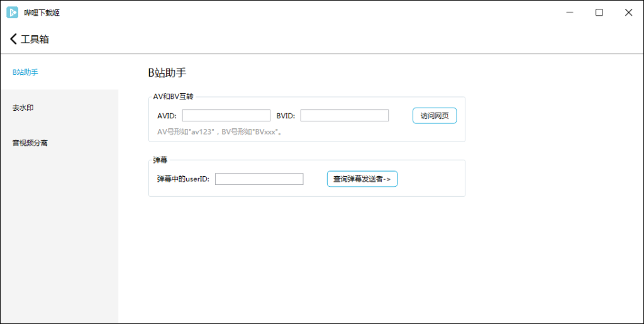Click the B站助手 page heading
Screen dimensions: 644x324
click(x=167, y=73)
